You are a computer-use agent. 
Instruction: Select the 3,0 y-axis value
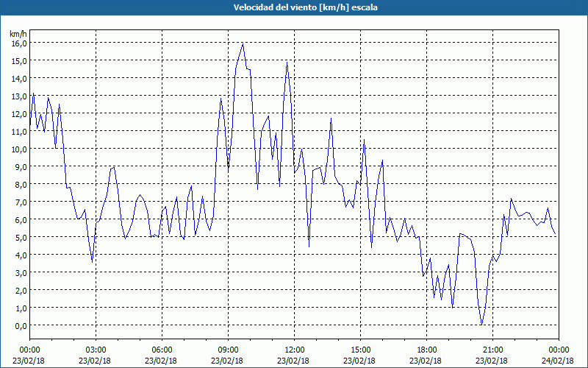(22, 272)
